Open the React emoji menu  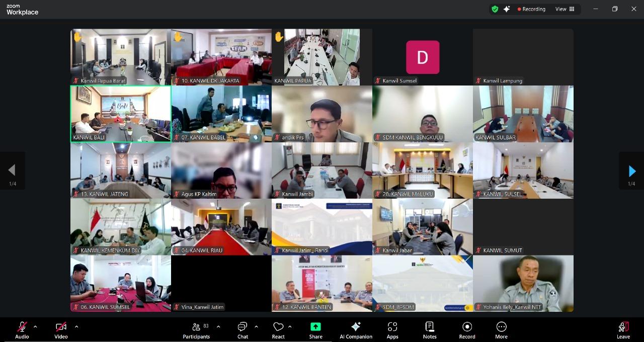pos(278,330)
